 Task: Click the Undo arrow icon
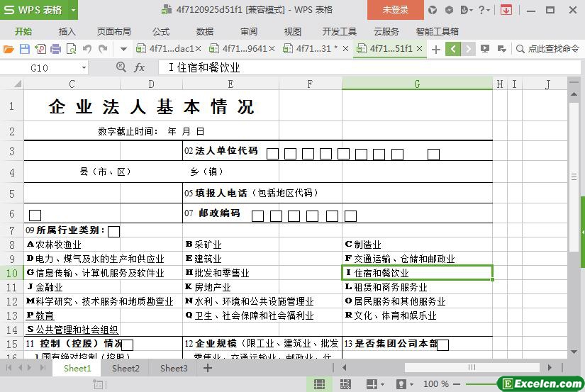[x=87, y=49]
